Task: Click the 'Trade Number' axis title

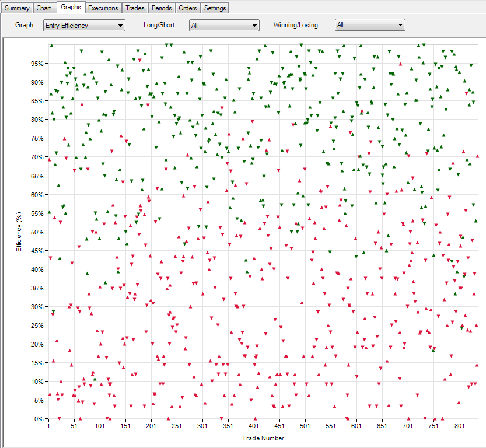Action: click(x=263, y=438)
